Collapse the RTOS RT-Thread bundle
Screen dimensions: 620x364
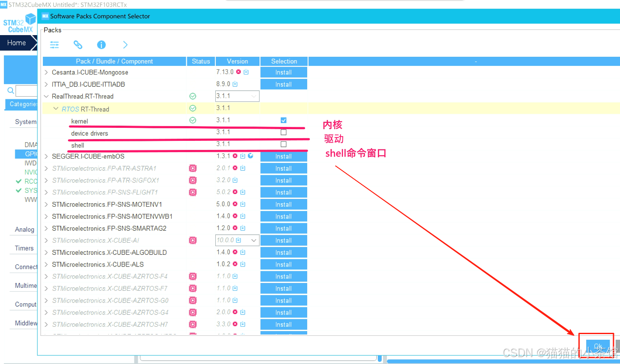point(55,109)
